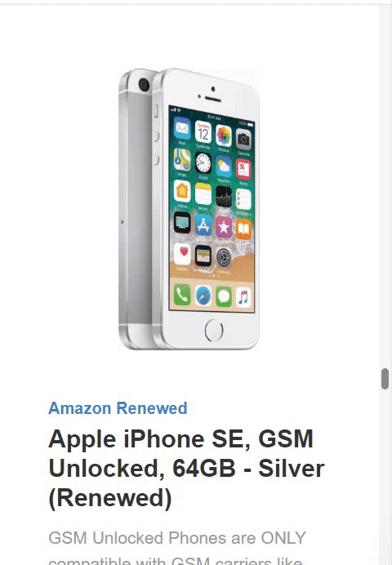Screen dimensions: 392x565
Task: Click the Settings gear icon on phone
Action: pyautogui.click(x=224, y=257)
